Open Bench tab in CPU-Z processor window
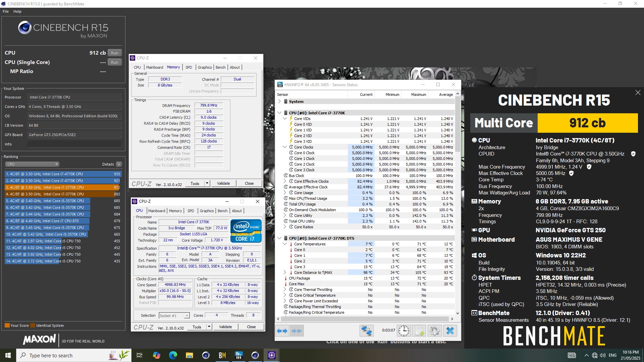 click(223, 211)
